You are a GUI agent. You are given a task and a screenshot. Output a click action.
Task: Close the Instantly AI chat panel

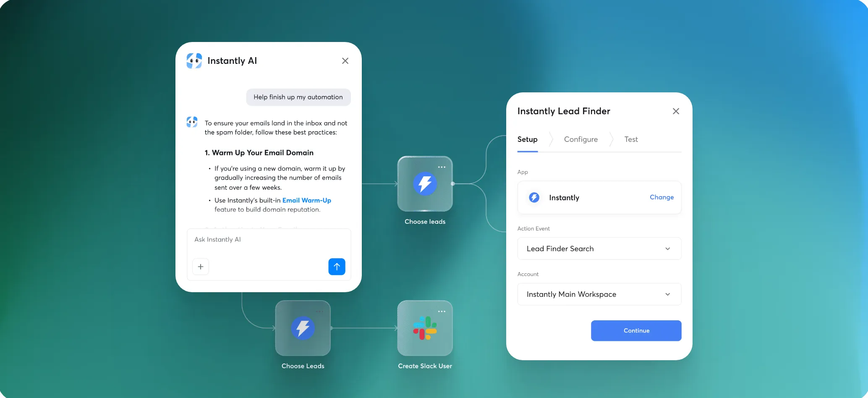point(345,61)
